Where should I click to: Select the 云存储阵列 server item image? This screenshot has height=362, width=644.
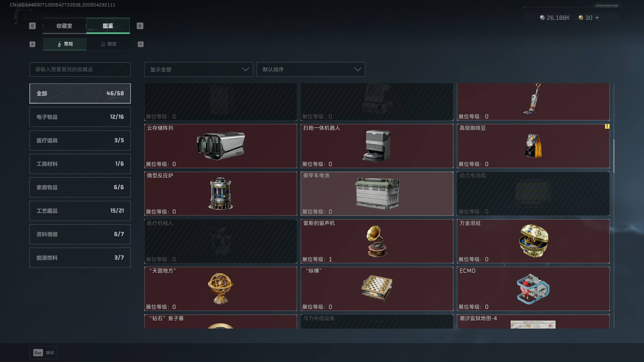click(221, 146)
